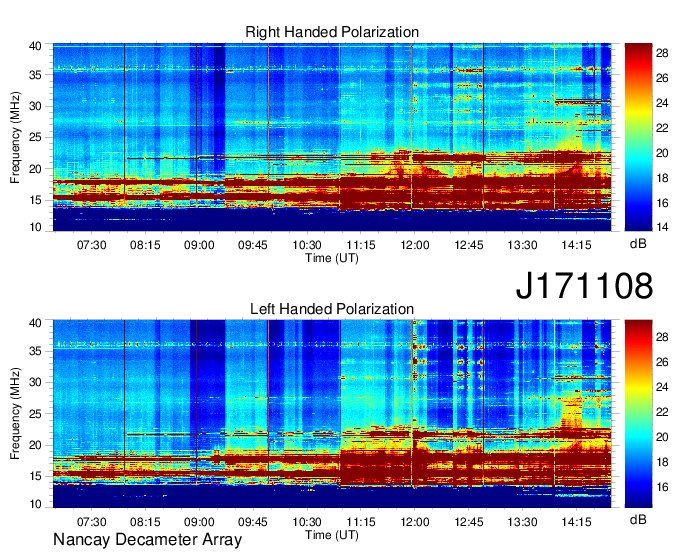Click 10 MHz tick on Right Handed plot
The width and height of the screenshot is (680, 552).
(36, 227)
